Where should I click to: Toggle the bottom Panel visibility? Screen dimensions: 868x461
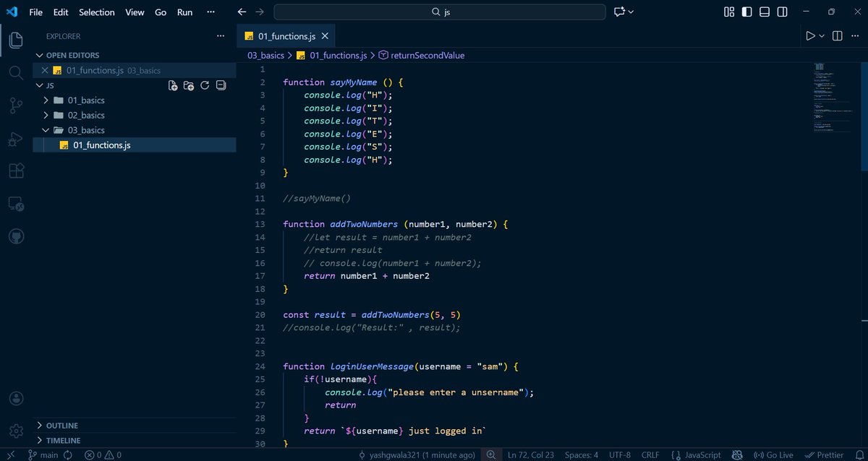[765, 12]
